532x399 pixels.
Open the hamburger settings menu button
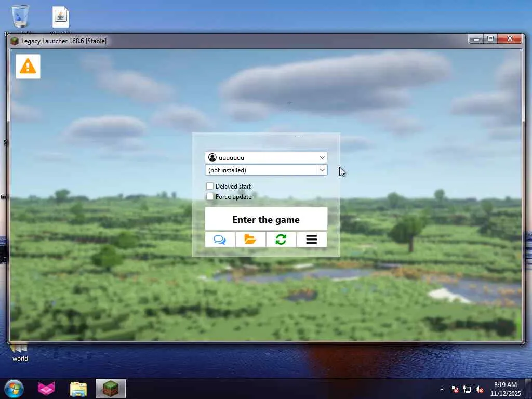click(x=312, y=240)
